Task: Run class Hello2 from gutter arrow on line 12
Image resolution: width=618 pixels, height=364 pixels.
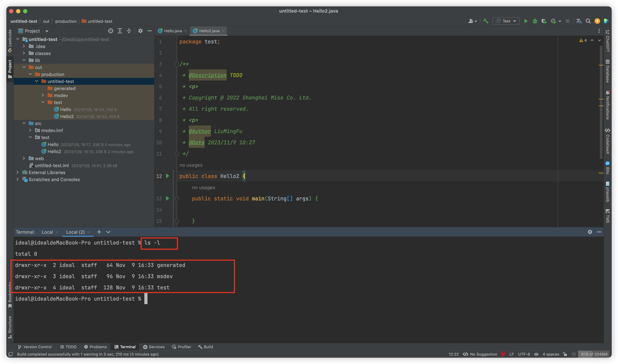Action: [167, 176]
